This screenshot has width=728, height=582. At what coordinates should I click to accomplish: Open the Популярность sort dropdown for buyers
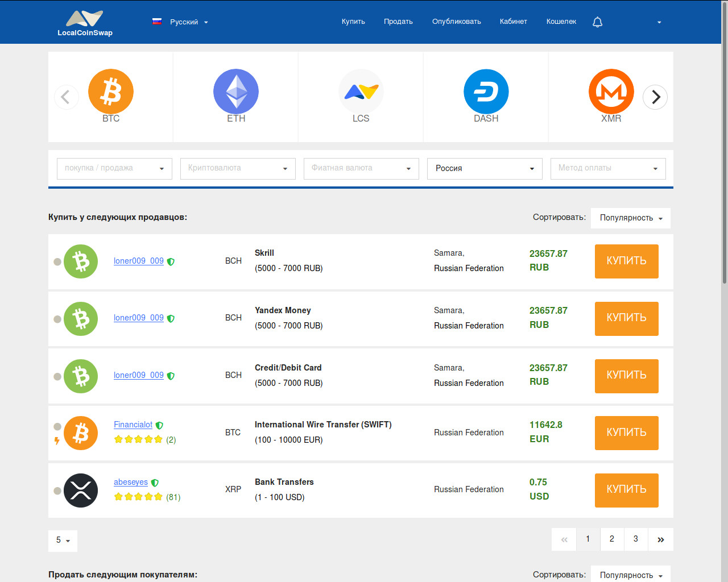click(631, 574)
